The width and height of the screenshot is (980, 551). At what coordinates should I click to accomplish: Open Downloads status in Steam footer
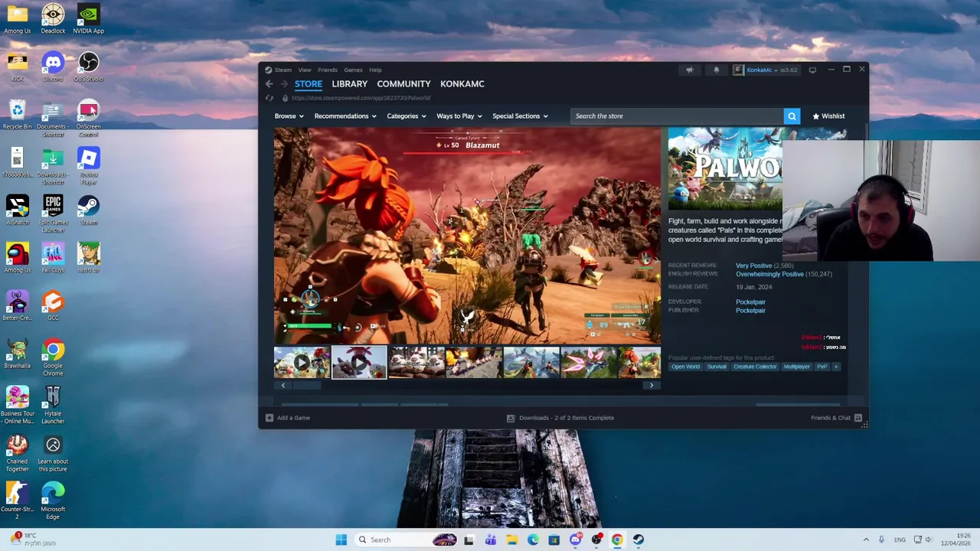pyautogui.click(x=560, y=418)
